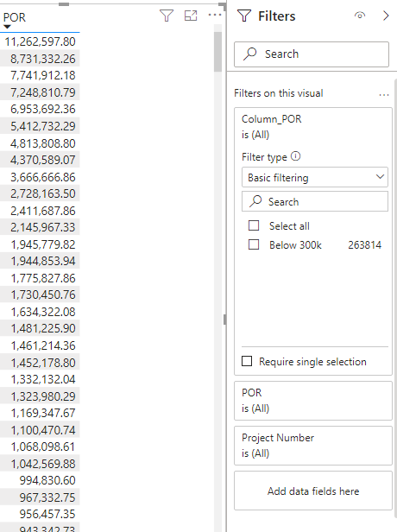Click the table vertical scrollbar thumb
This screenshot has height=532, width=397.
tap(217, 52)
